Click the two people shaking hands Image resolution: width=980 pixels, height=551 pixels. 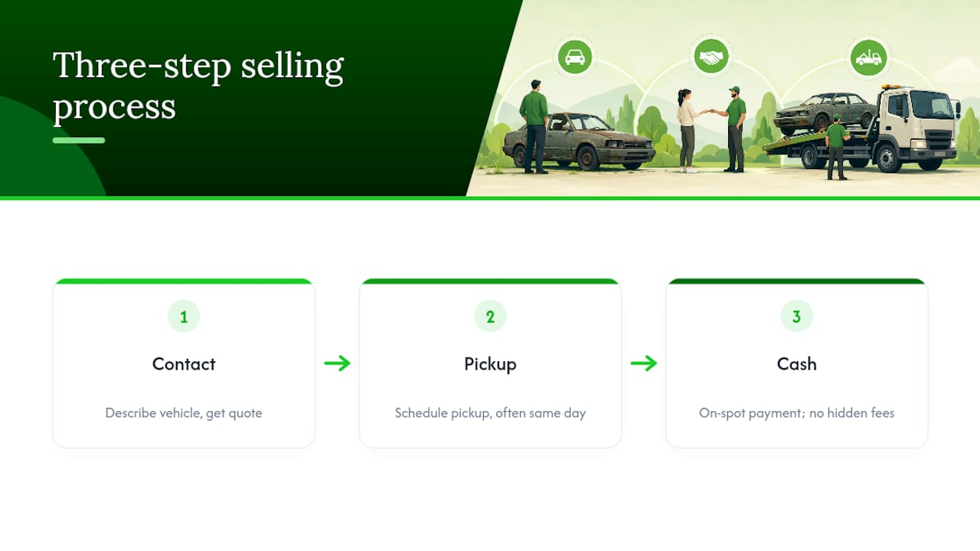pyautogui.click(x=710, y=129)
